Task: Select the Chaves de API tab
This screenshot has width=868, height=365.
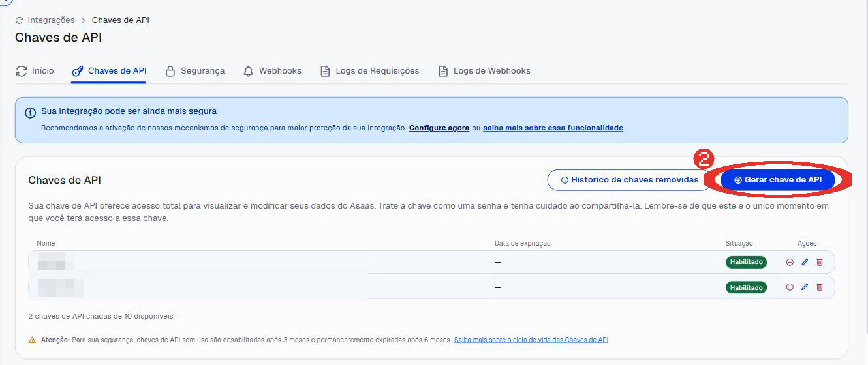Action: pos(109,71)
